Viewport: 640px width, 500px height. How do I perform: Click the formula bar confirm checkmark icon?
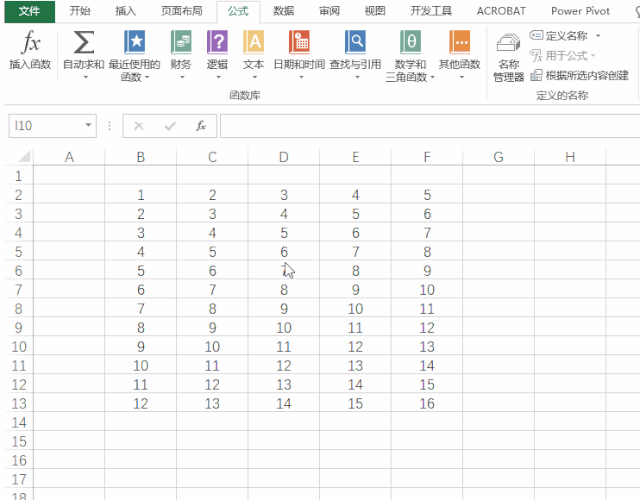(x=170, y=126)
